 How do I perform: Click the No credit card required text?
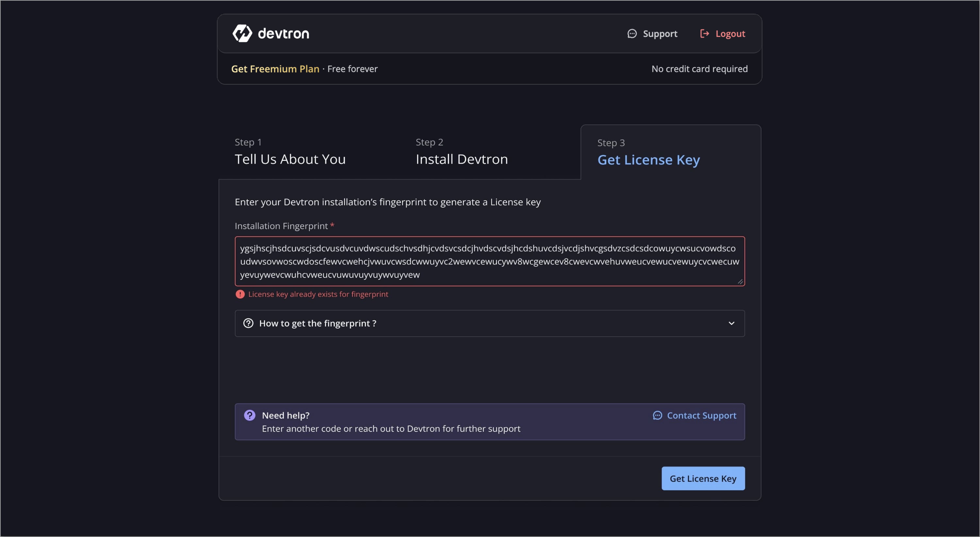[x=700, y=69]
